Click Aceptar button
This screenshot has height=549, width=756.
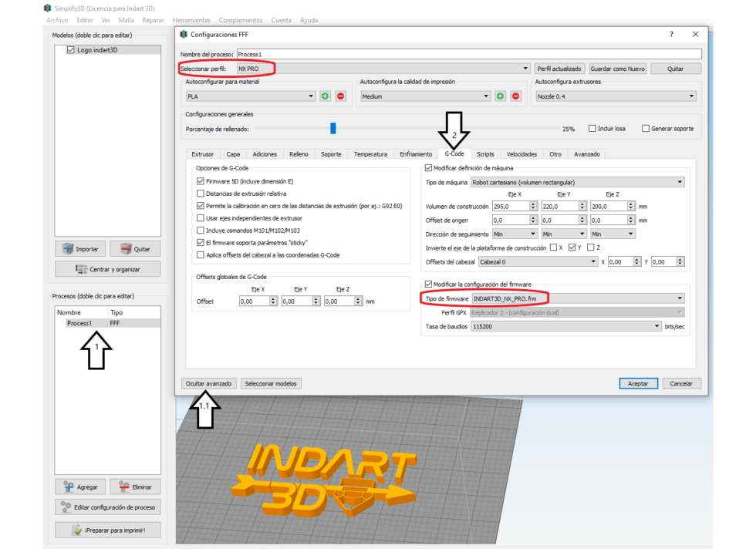(x=639, y=383)
